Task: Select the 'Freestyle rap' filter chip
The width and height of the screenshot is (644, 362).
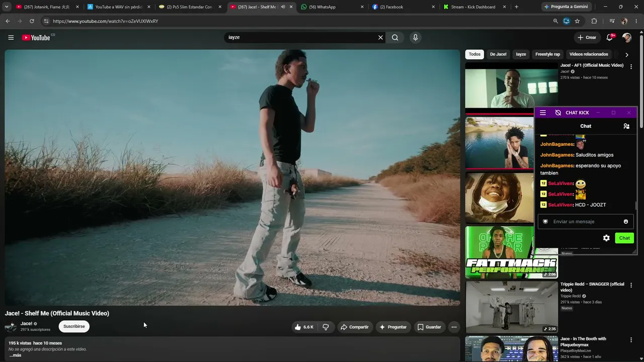Action: click(547, 54)
